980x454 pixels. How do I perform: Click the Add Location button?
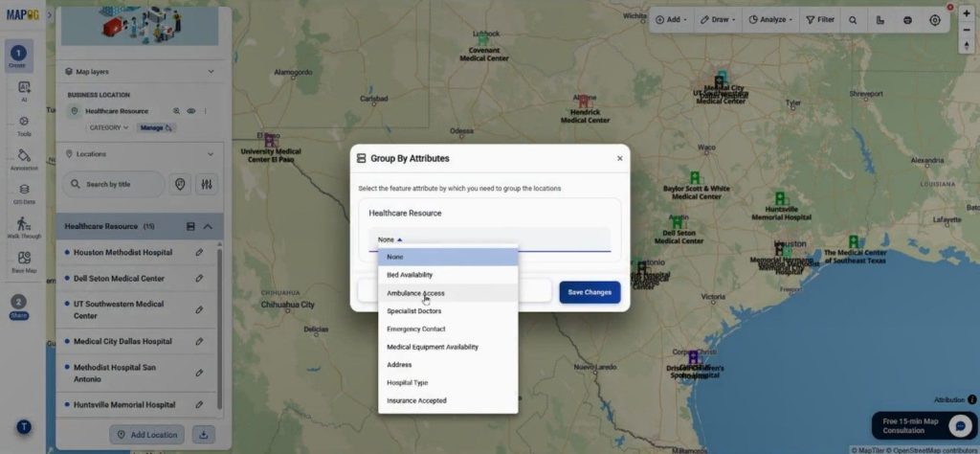click(146, 435)
